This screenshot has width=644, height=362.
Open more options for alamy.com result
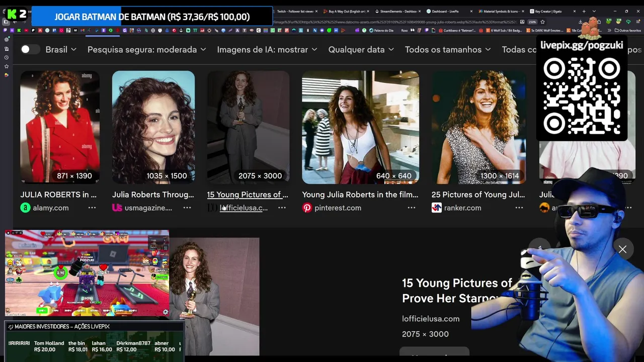(92, 208)
